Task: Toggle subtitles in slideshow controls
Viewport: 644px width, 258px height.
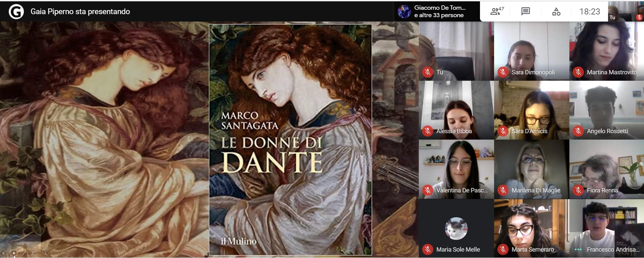Action: [55, 253]
